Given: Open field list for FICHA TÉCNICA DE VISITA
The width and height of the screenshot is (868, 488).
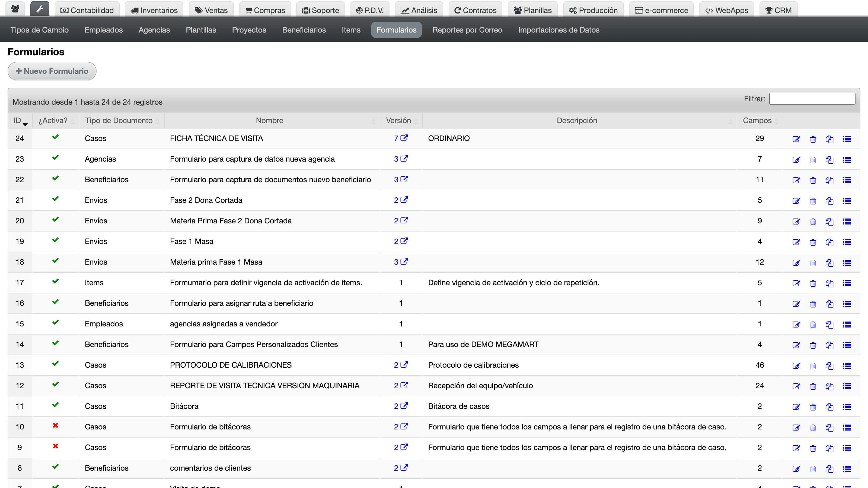Looking at the screenshot, I should point(846,139).
